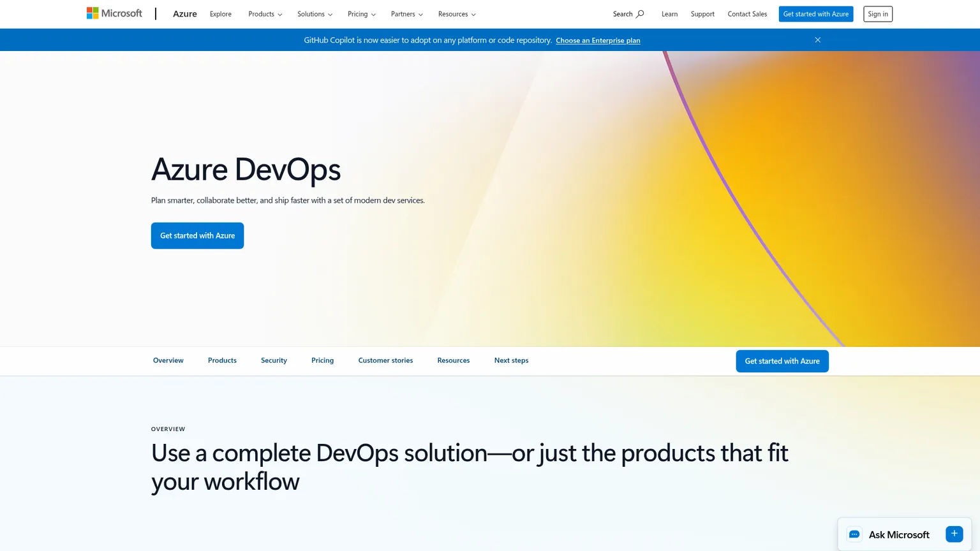980x551 pixels.
Task: Jump to the Overview section tab
Action: click(x=168, y=360)
